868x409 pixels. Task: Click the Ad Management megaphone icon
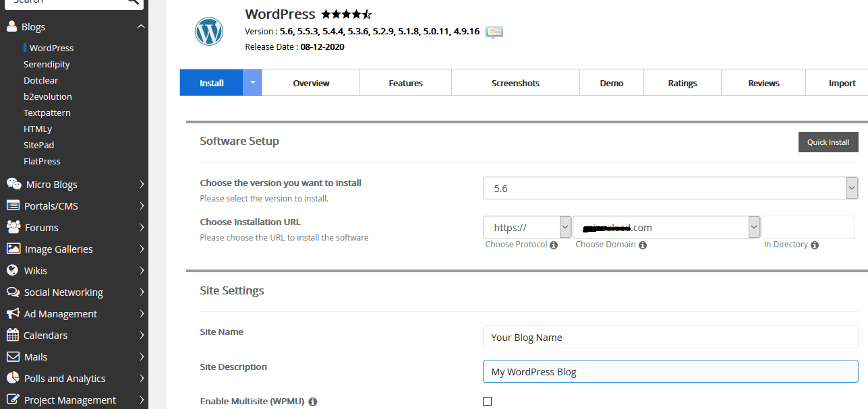[x=13, y=313]
